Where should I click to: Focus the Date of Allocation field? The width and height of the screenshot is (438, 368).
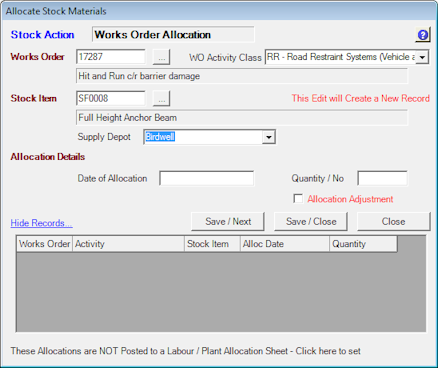207,178
